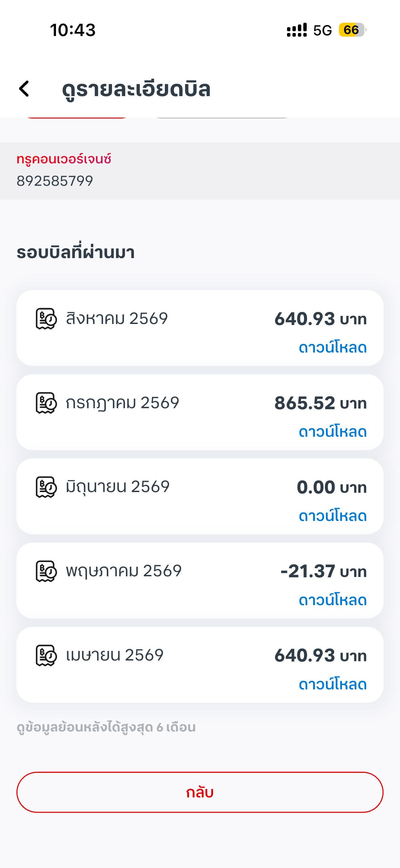The height and width of the screenshot is (868, 400).
Task: Tap the bill icon for เมษายน 2569
Action: pos(46,655)
